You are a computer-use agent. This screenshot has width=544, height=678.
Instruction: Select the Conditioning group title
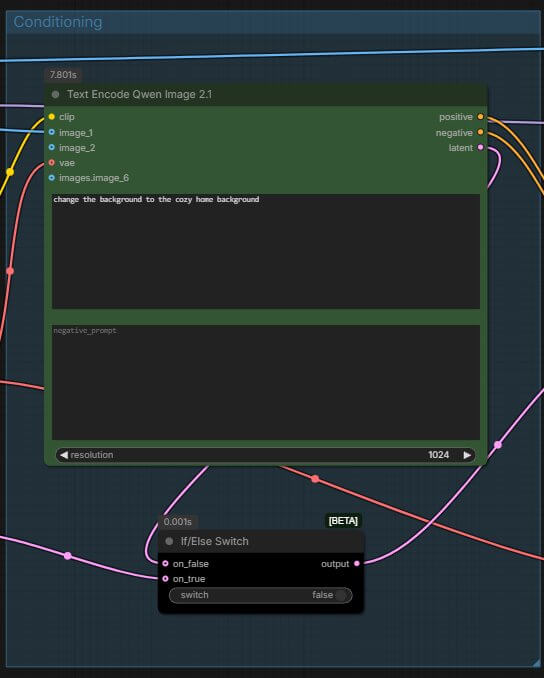pyautogui.click(x=58, y=22)
